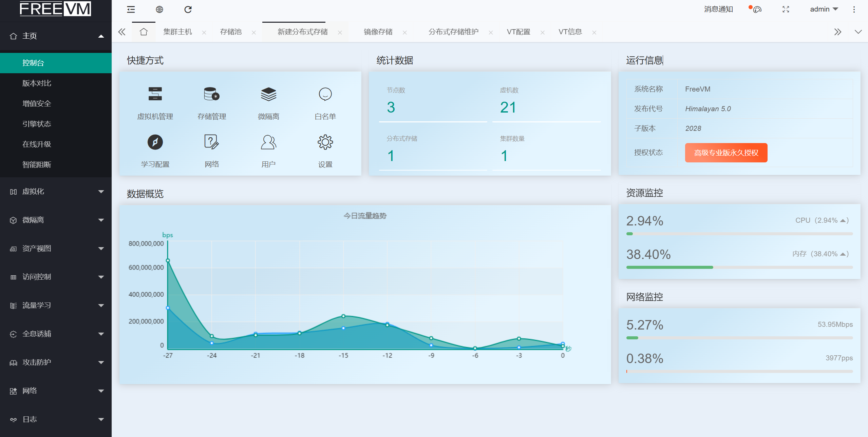Image resolution: width=868 pixels, height=437 pixels.
Task: Open the 虚拟机管理 shortcut icon
Action: pos(155,94)
